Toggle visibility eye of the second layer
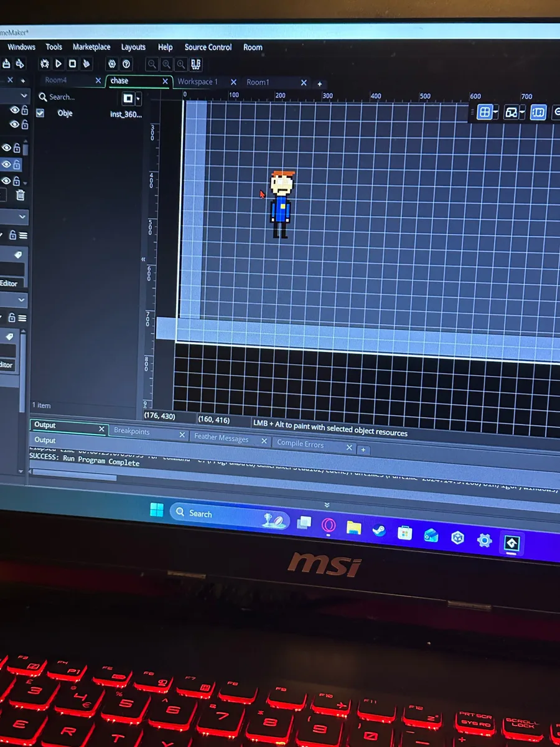The height and width of the screenshot is (747, 560). pyautogui.click(x=14, y=125)
